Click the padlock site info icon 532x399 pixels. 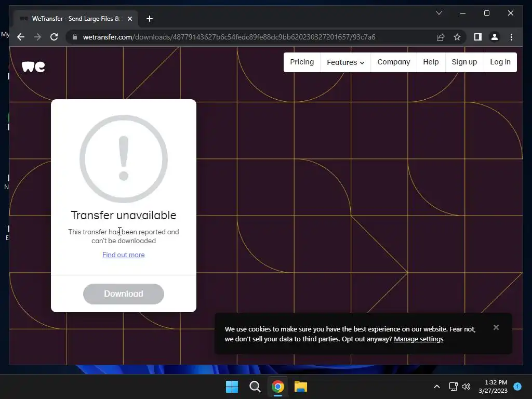tap(75, 37)
